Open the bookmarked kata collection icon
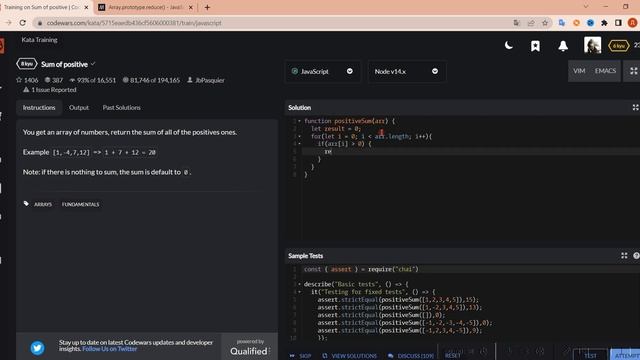The image size is (640, 360). click(535, 46)
